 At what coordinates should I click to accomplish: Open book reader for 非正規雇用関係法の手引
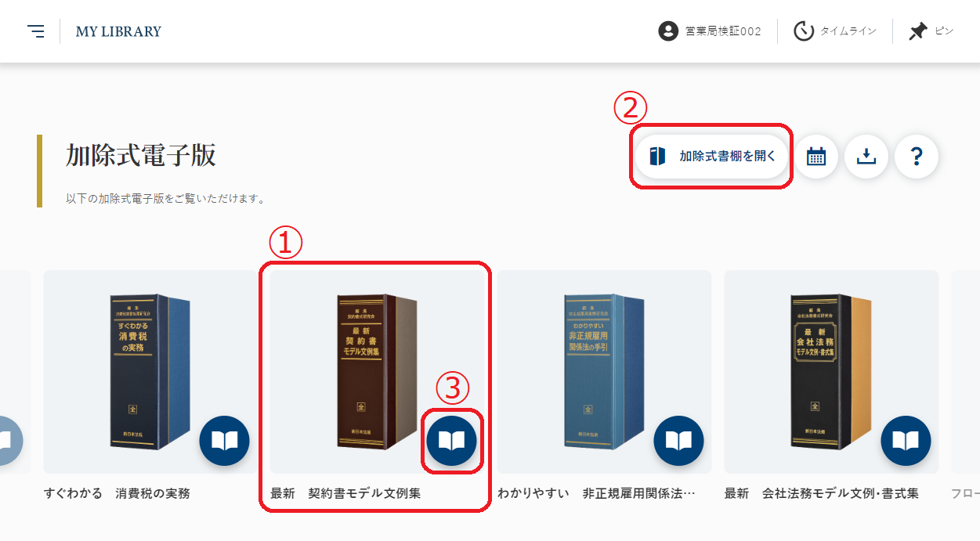[678, 441]
